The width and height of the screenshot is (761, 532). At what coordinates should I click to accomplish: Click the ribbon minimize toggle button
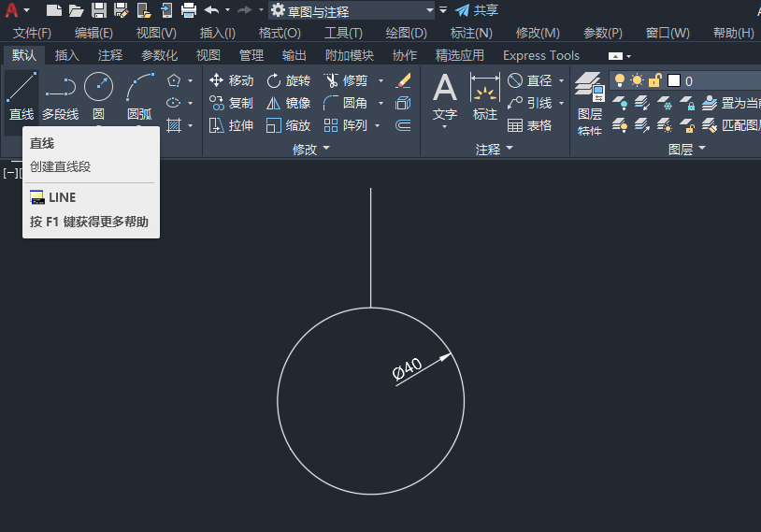pos(615,56)
